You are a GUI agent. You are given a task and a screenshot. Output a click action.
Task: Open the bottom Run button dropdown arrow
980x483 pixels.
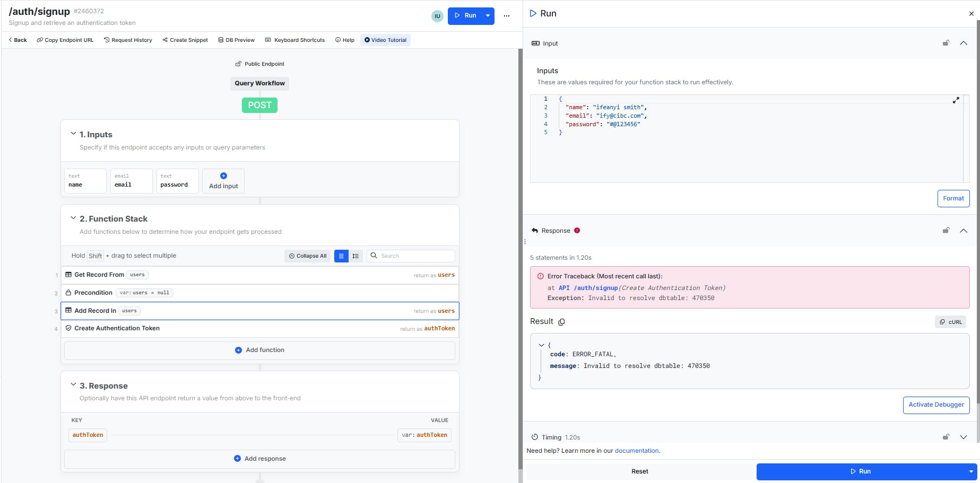pyautogui.click(x=971, y=471)
